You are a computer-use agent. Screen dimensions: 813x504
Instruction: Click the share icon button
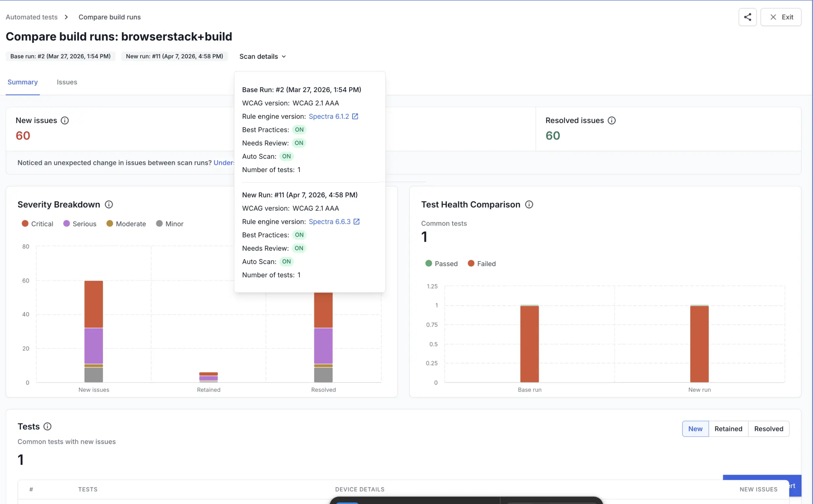point(747,17)
